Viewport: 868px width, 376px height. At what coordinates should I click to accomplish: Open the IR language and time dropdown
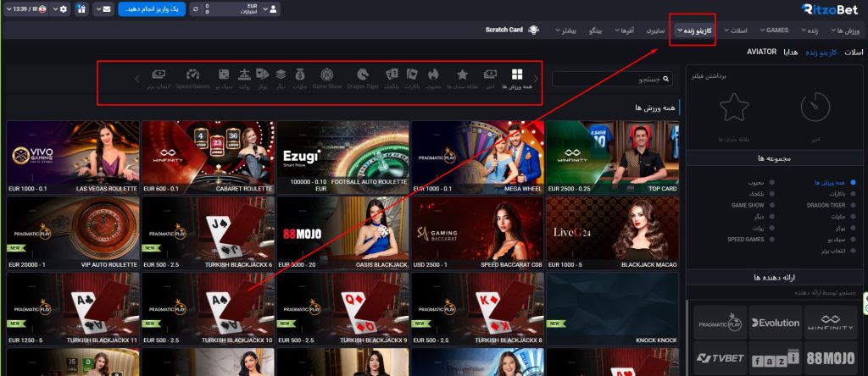coord(26,8)
